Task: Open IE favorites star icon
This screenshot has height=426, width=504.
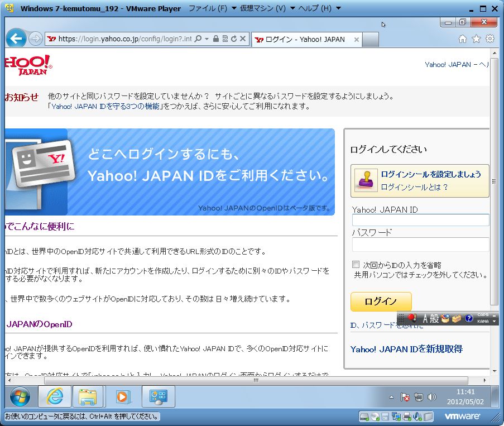Action: click(x=476, y=39)
